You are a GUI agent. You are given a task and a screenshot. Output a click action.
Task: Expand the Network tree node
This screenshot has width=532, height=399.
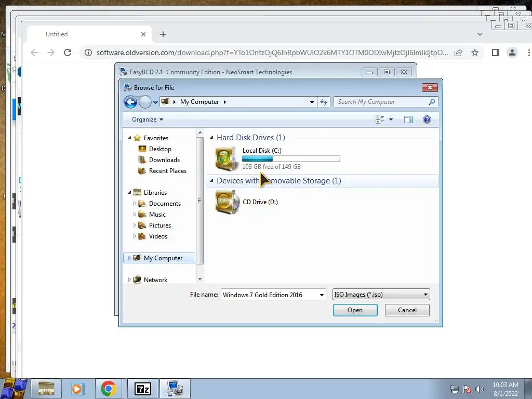point(129,280)
